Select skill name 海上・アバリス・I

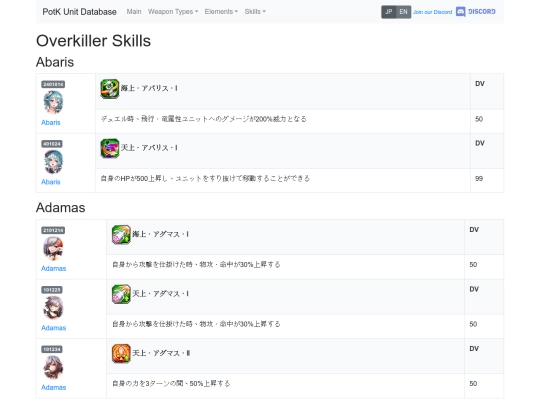click(x=149, y=89)
